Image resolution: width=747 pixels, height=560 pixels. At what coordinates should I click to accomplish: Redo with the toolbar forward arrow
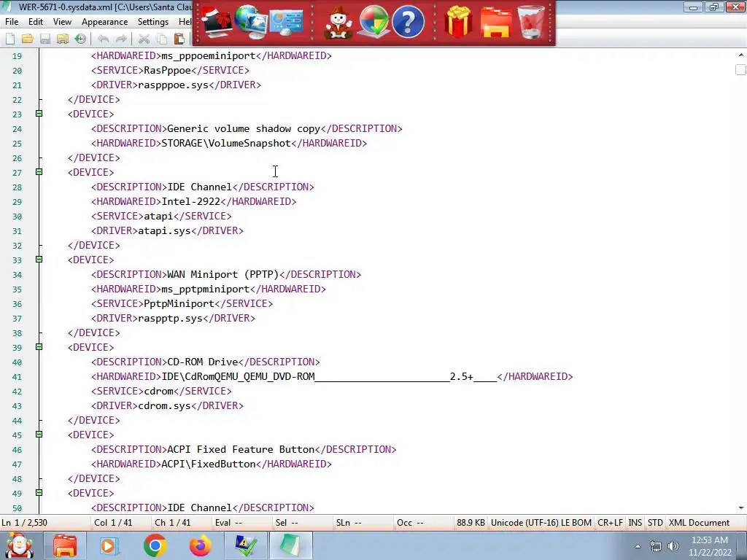[x=122, y=39]
